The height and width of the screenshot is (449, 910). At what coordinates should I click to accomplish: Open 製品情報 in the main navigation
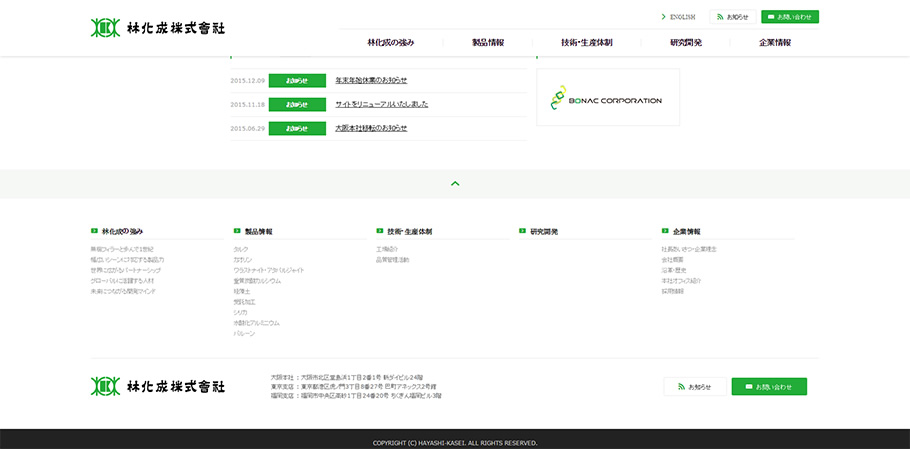(x=488, y=43)
